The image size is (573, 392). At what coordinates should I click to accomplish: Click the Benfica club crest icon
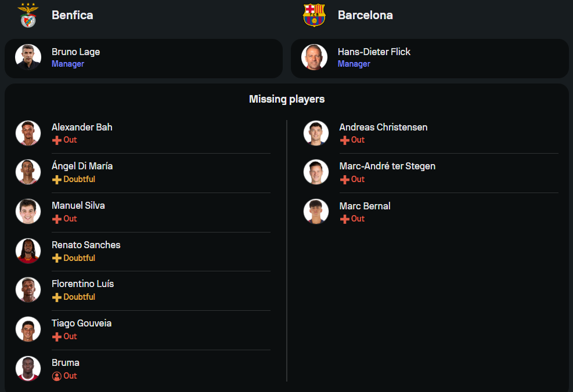pos(28,15)
